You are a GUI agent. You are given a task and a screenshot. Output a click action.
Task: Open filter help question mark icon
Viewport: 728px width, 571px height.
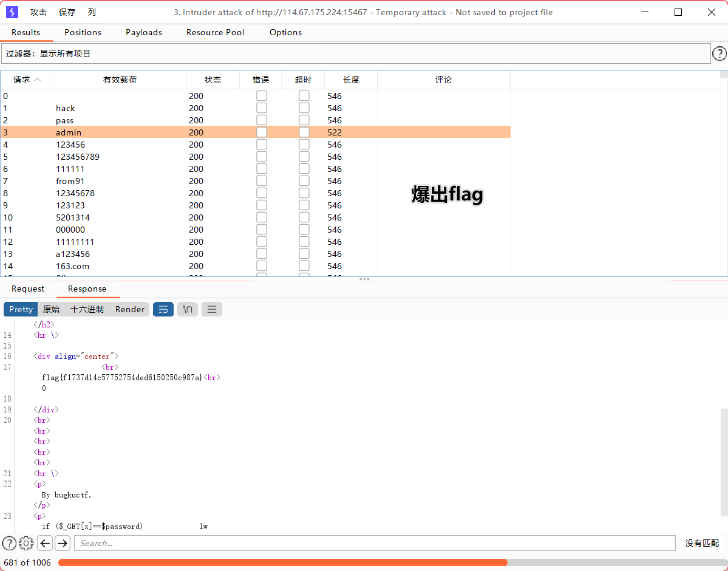(719, 54)
